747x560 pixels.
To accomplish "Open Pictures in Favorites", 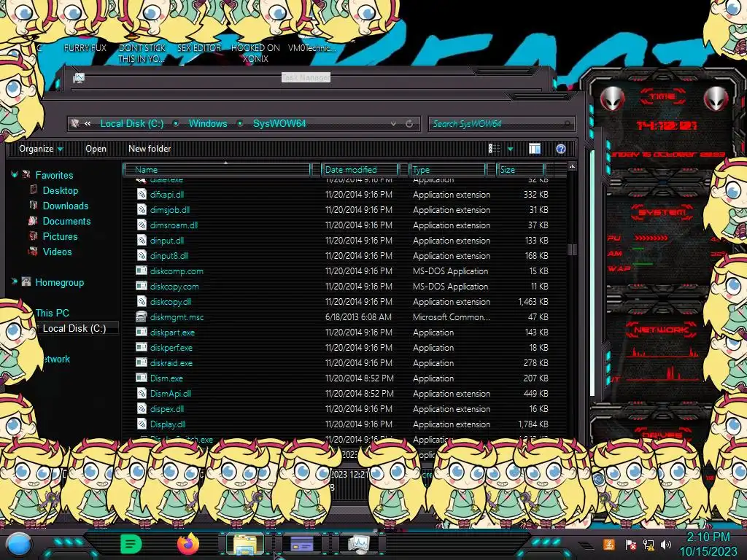I will [60, 236].
